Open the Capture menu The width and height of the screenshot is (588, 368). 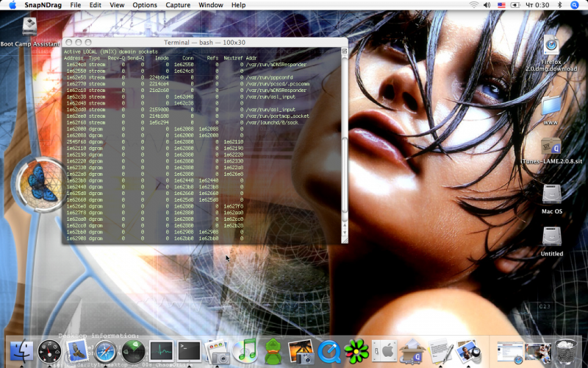pyautogui.click(x=178, y=5)
